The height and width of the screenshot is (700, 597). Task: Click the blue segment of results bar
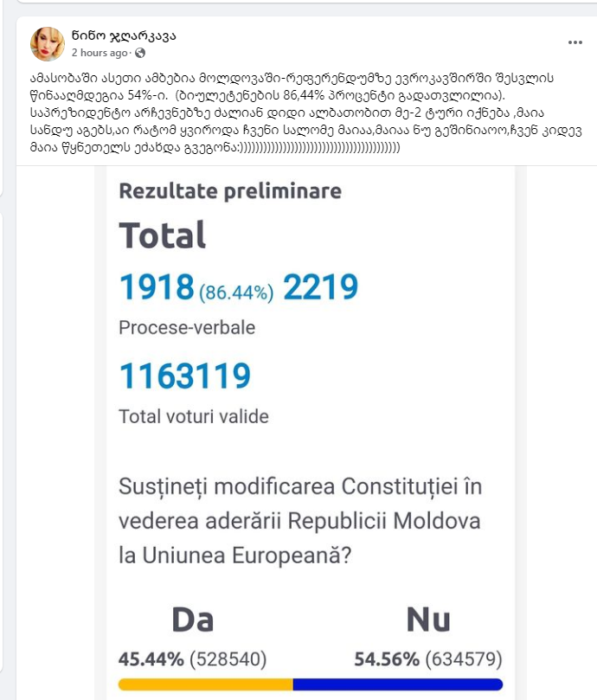click(x=398, y=684)
